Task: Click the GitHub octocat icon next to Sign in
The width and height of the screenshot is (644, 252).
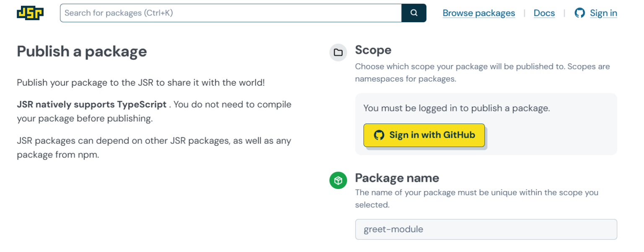Action: tap(580, 13)
